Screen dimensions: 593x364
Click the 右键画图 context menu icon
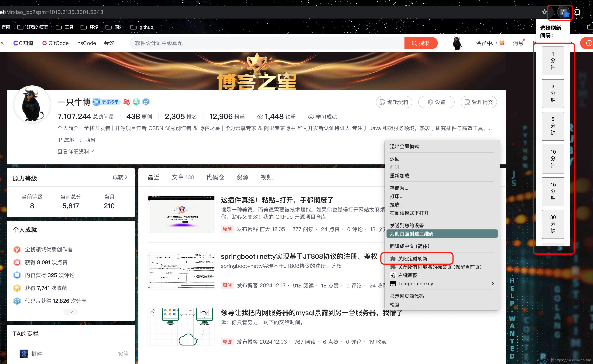pos(393,275)
